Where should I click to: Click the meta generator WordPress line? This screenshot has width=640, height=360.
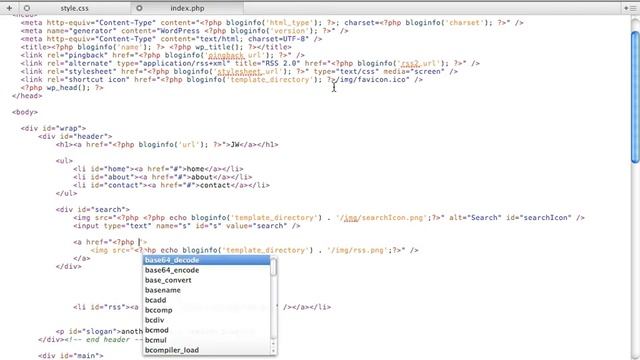(x=184, y=31)
